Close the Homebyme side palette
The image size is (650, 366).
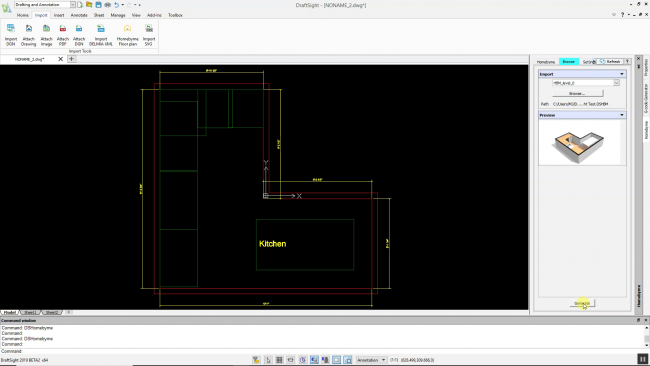click(x=638, y=59)
